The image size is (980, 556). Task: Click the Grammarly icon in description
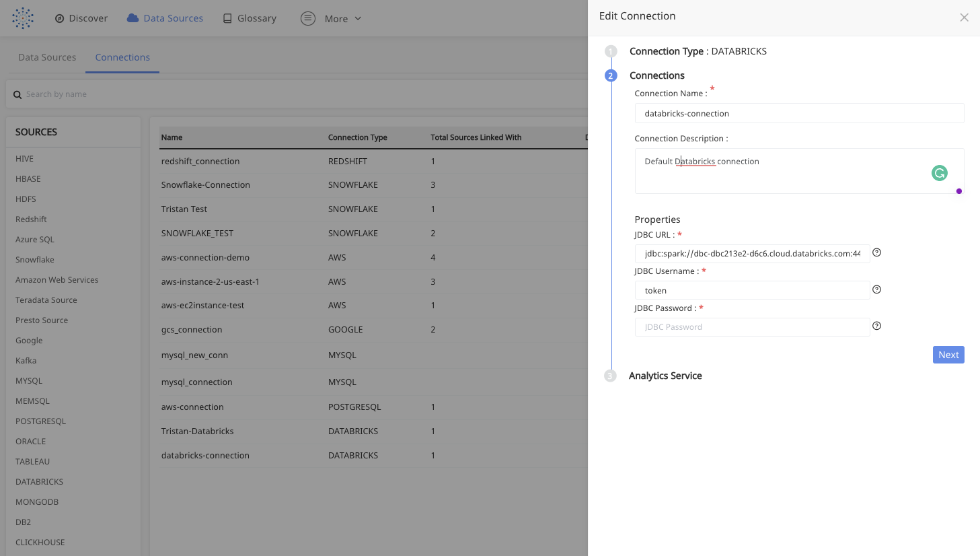click(939, 173)
